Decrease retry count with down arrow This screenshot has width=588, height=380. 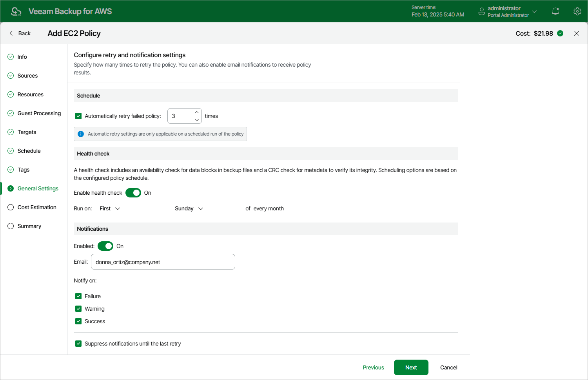tap(197, 120)
